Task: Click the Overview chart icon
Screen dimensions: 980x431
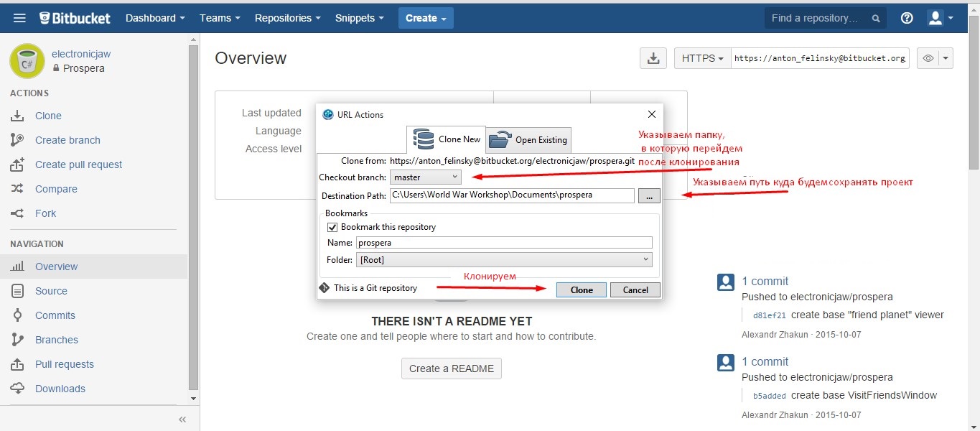Action: (x=17, y=267)
